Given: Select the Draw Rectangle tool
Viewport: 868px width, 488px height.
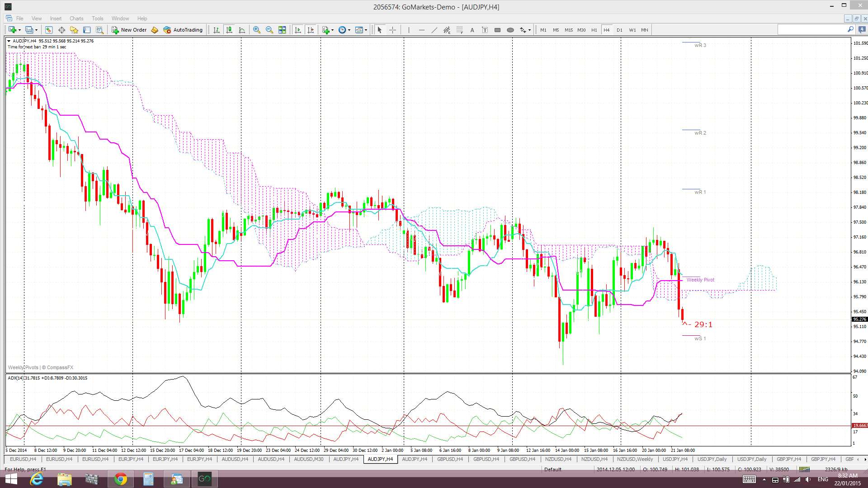Looking at the screenshot, I should pos(497,30).
